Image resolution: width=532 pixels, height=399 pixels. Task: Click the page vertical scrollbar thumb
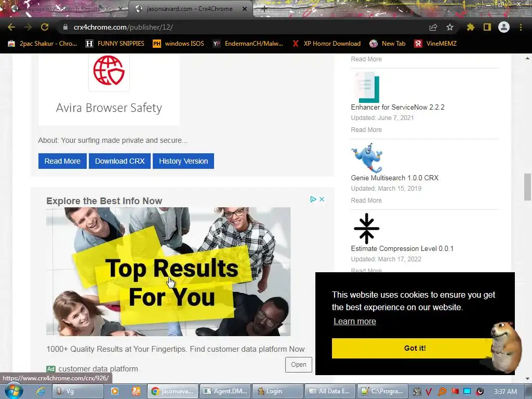[x=527, y=187]
